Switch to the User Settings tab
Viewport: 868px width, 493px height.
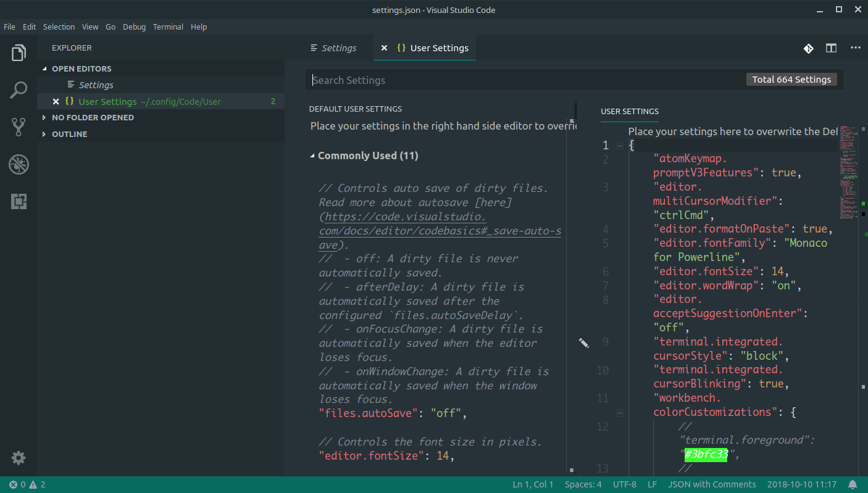[x=425, y=48]
